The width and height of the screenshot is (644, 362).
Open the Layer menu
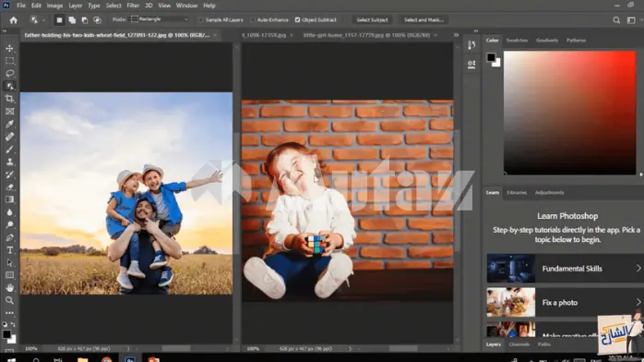[x=75, y=6]
